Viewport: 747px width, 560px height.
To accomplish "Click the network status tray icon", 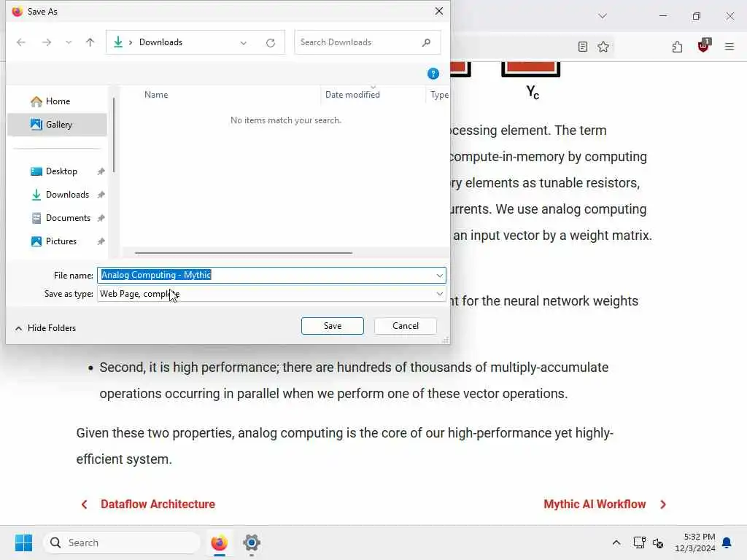I will (x=639, y=542).
